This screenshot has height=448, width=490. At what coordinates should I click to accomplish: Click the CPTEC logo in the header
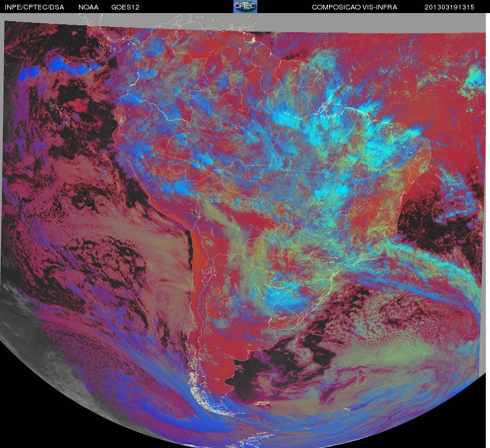[x=245, y=7]
